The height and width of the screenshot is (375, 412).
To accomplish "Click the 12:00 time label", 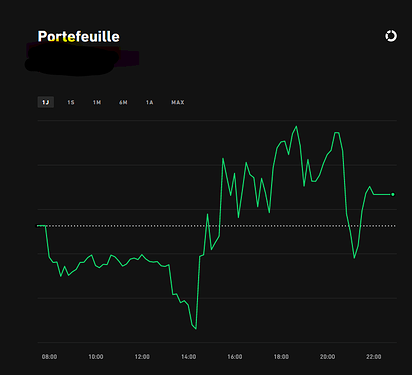I will [142, 357].
